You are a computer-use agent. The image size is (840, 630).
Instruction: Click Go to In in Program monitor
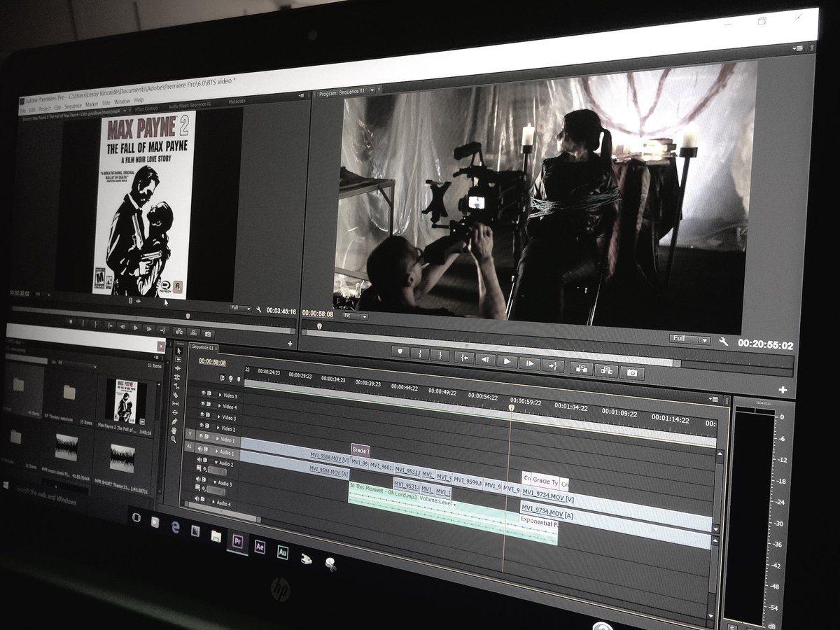[x=464, y=358]
